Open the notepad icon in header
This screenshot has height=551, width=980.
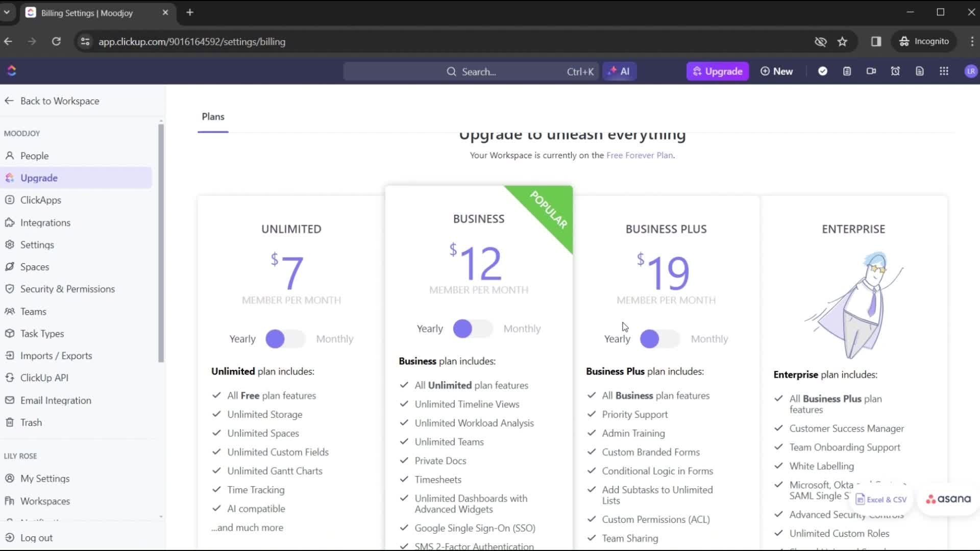pyautogui.click(x=847, y=71)
